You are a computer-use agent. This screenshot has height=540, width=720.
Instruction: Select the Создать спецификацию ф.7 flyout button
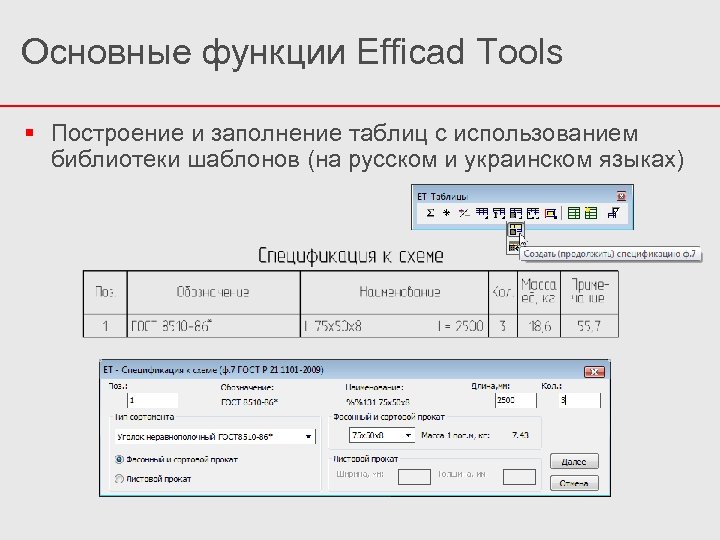click(x=515, y=230)
